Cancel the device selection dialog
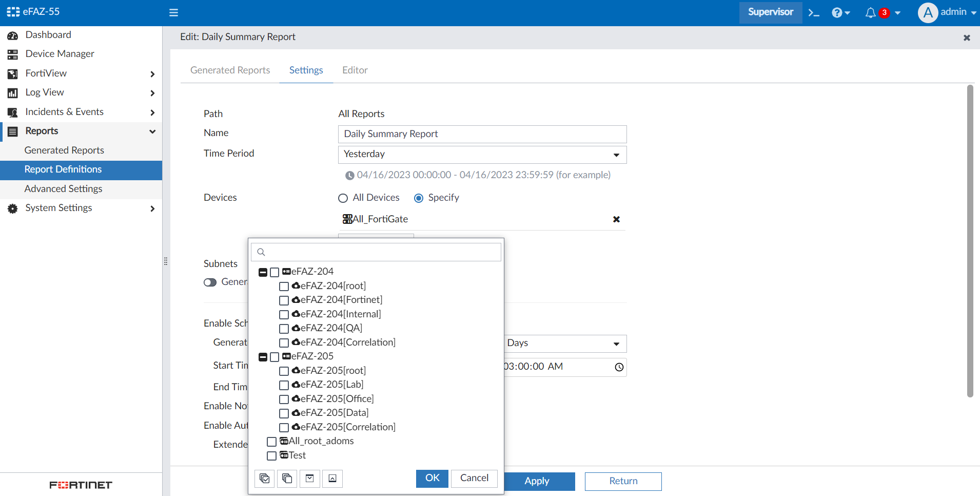 pos(473,478)
